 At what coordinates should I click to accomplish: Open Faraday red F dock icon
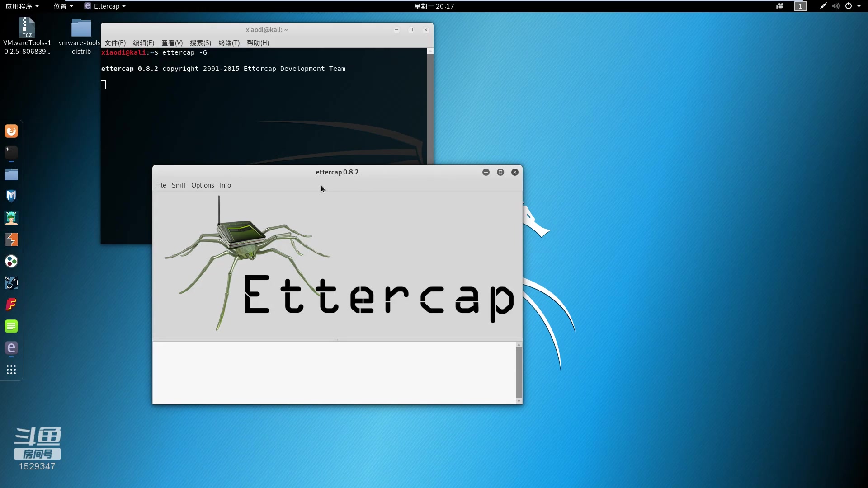(x=11, y=305)
